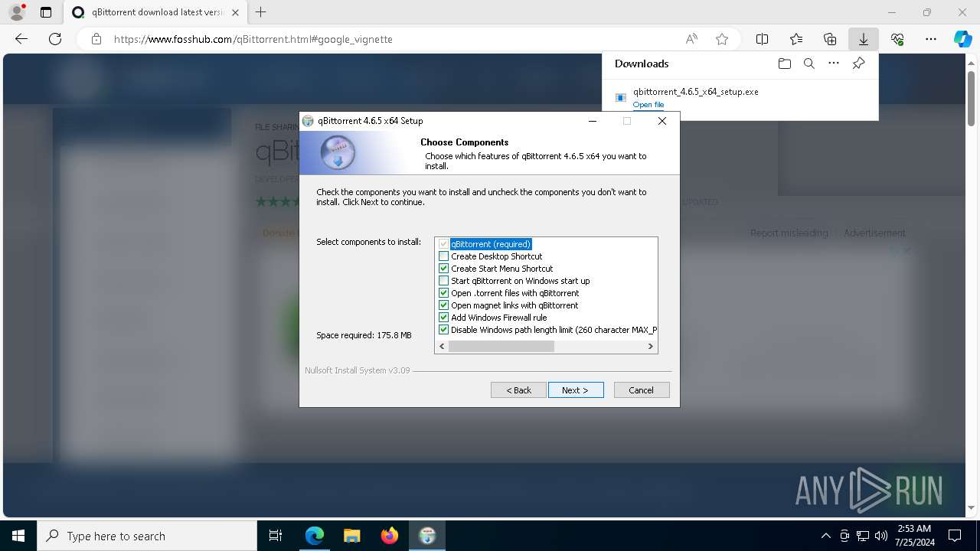Toggle the read aloud icon
Image resolution: width=980 pixels, height=551 pixels.
(x=691, y=39)
